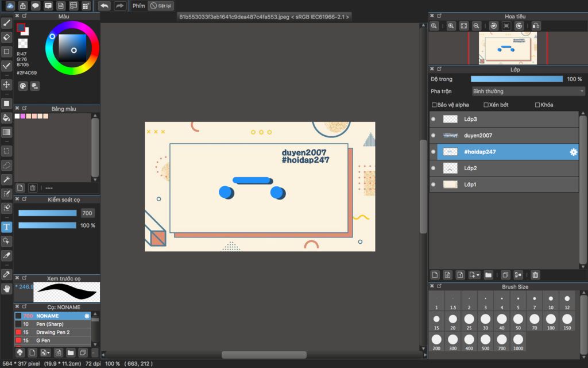The image size is (588, 368).
Task: Pick brush size 1.5 preset
Action: [453, 301]
